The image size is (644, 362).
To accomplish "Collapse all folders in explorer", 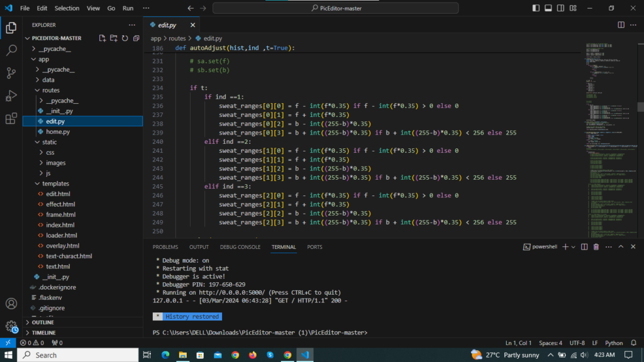I will [x=136, y=38].
